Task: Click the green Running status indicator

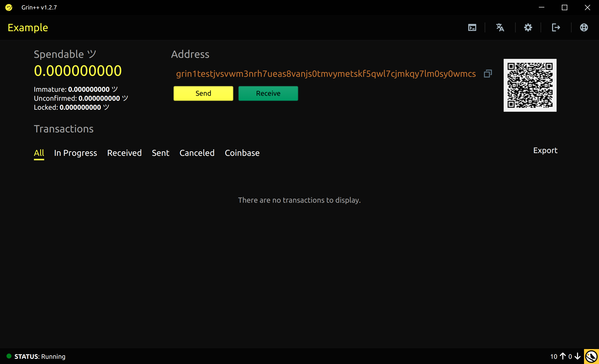Action: point(9,356)
